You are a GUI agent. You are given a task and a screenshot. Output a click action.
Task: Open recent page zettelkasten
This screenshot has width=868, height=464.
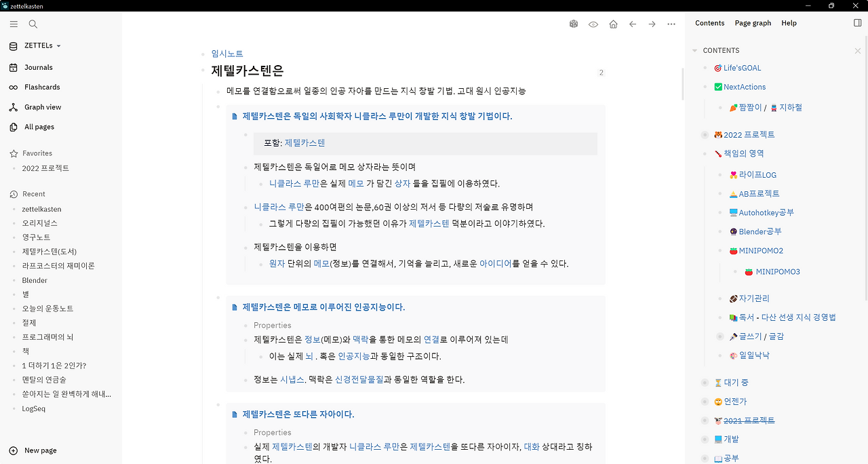coord(41,209)
